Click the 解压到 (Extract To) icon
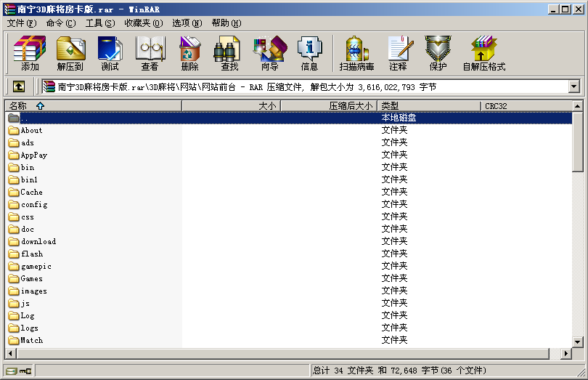The width and height of the screenshot is (588, 380). (70, 53)
